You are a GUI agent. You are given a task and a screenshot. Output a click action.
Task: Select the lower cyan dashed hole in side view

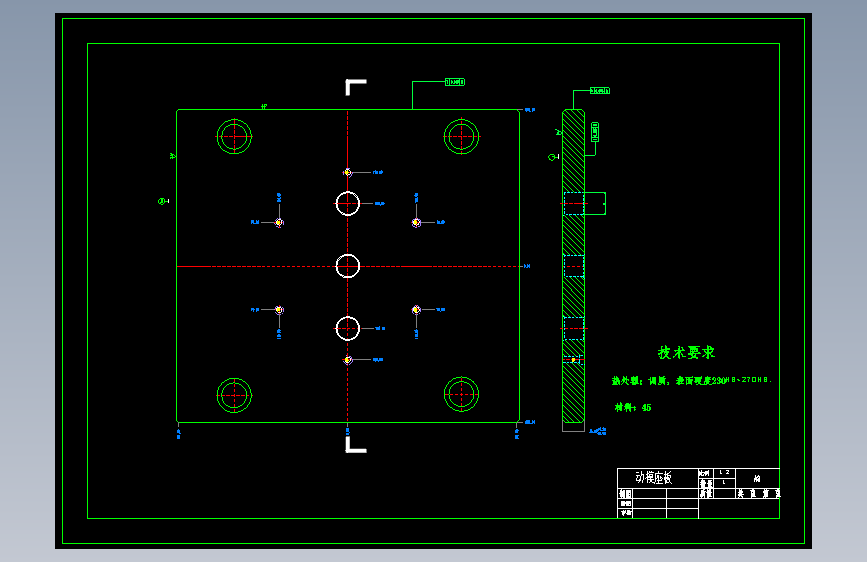pos(573,329)
